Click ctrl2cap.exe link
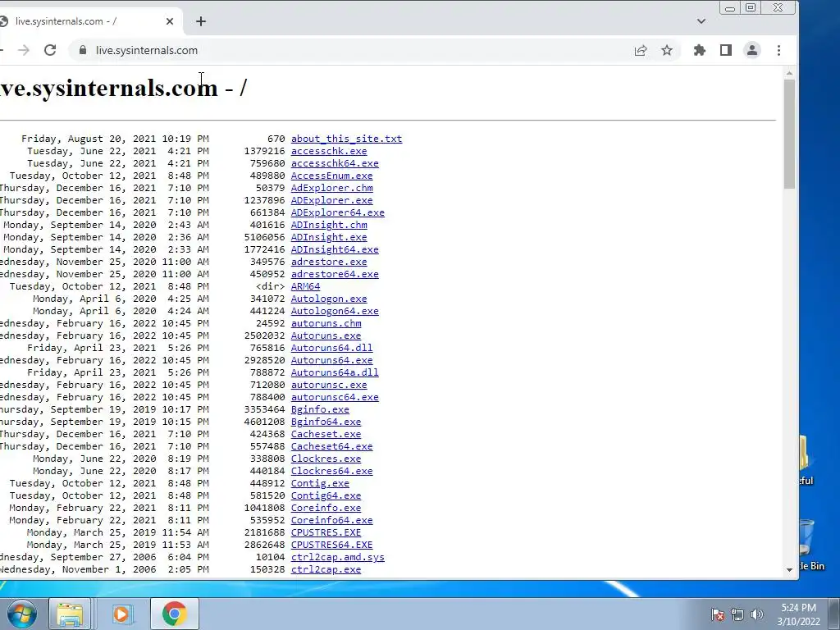Image resolution: width=840 pixels, height=630 pixels. tap(326, 570)
